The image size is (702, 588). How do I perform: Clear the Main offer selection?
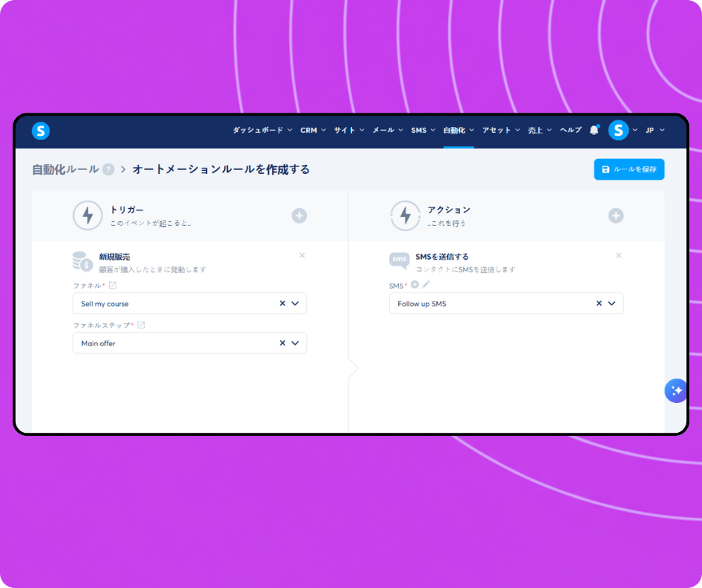[x=282, y=343]
